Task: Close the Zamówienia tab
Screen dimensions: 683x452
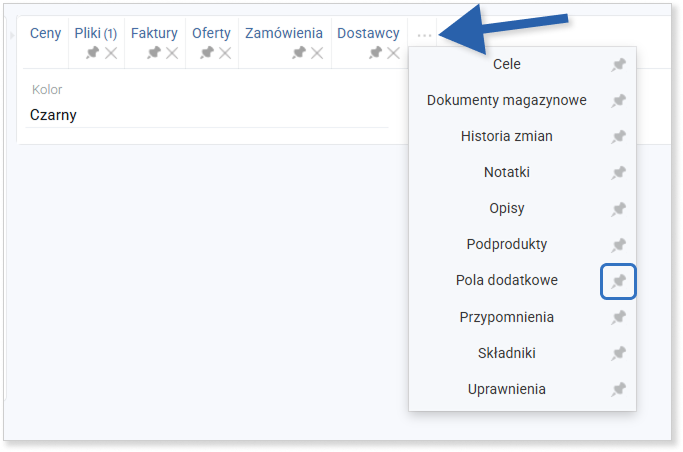Action: pos(317,53)
